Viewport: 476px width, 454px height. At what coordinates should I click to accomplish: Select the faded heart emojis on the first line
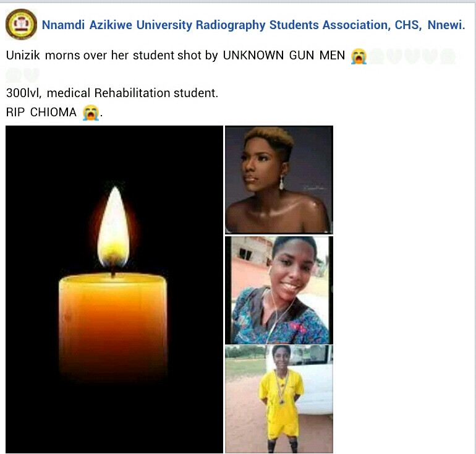[412, 56]
